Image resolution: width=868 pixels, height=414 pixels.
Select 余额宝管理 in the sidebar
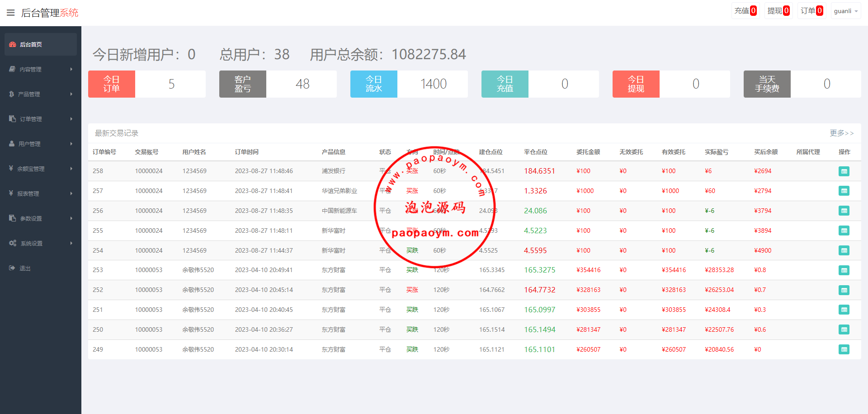(x=31, y=169)
